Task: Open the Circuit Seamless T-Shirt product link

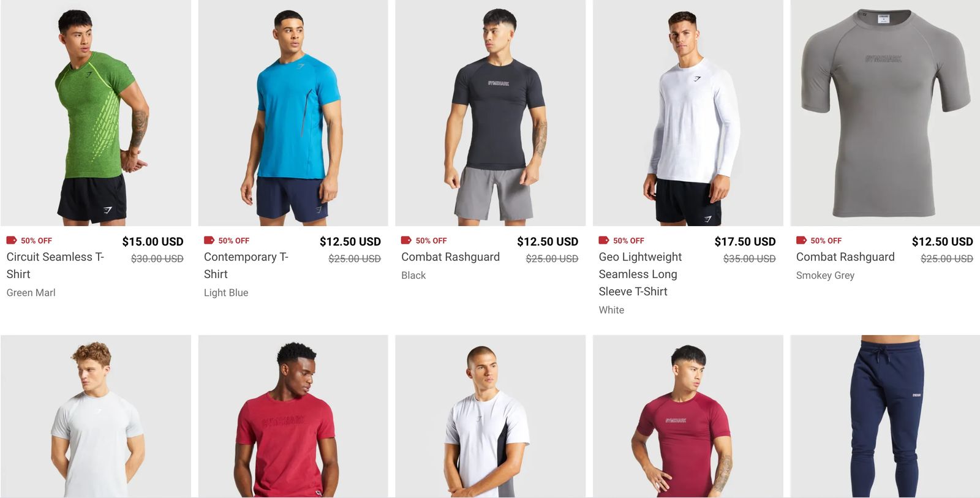Action: (55, 265)
